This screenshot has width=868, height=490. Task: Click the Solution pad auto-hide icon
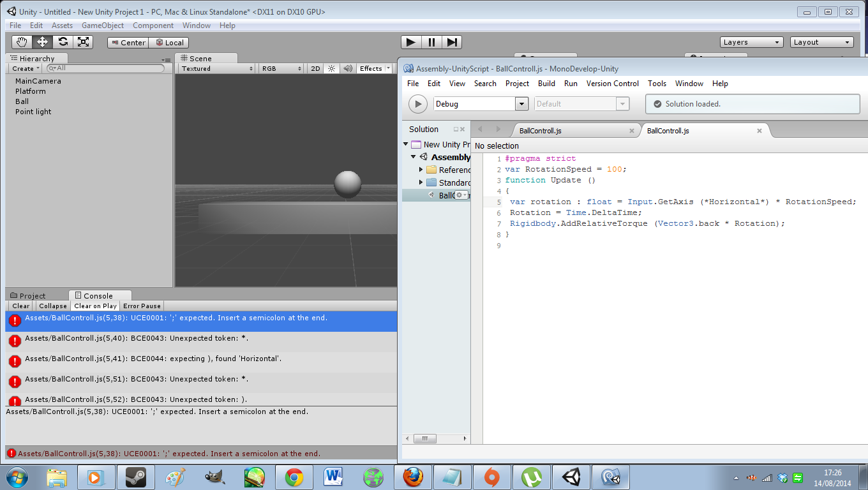456,129
